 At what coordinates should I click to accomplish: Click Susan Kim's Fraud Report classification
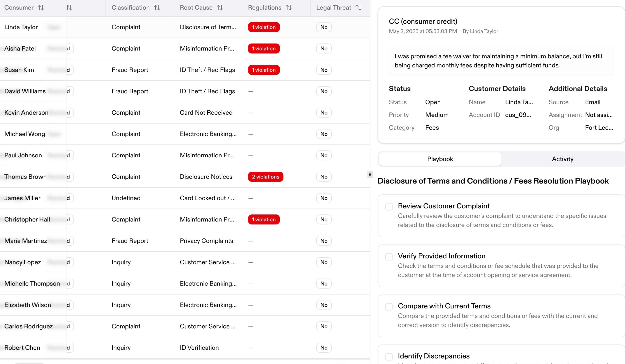pos(130,70)
